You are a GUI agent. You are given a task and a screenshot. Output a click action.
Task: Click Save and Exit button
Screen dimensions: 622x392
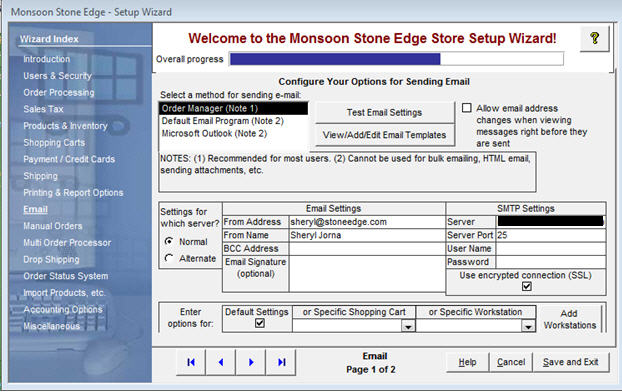pyautogui.click(x=570, y=362)
